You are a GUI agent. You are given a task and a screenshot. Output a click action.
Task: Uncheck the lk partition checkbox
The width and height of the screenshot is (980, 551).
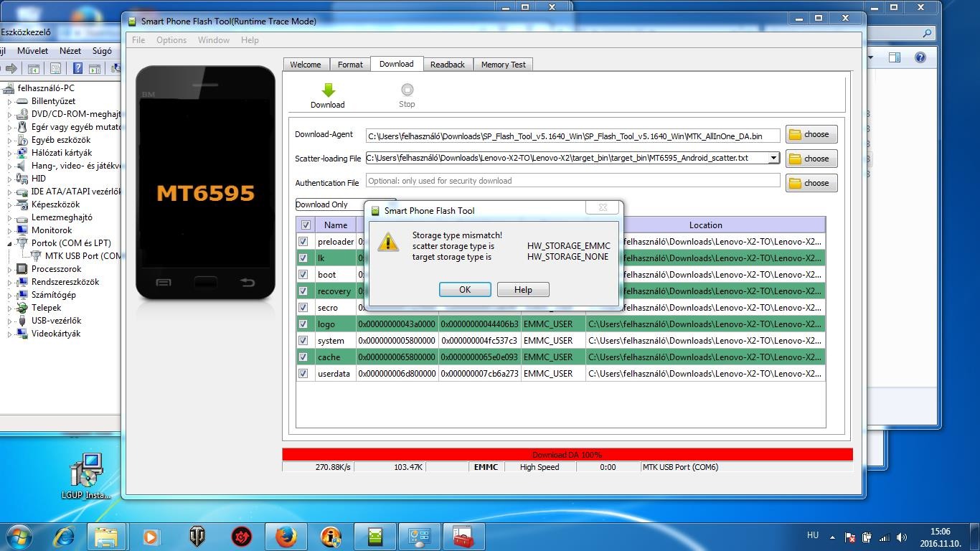303,258
